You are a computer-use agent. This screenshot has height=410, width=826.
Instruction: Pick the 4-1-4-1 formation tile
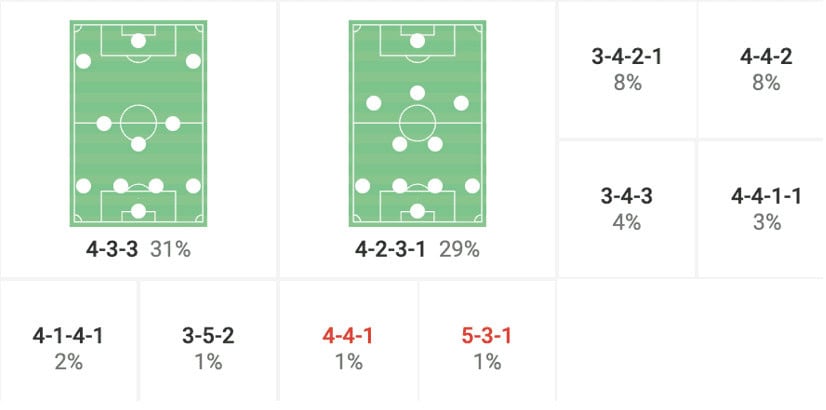68,347
